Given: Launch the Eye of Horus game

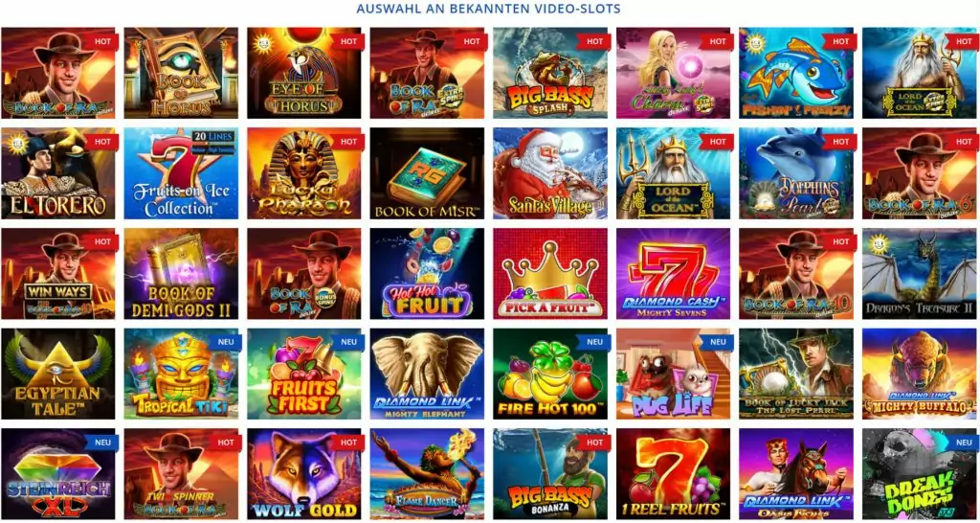Looking at the screenshot, I should click(303, 73).
